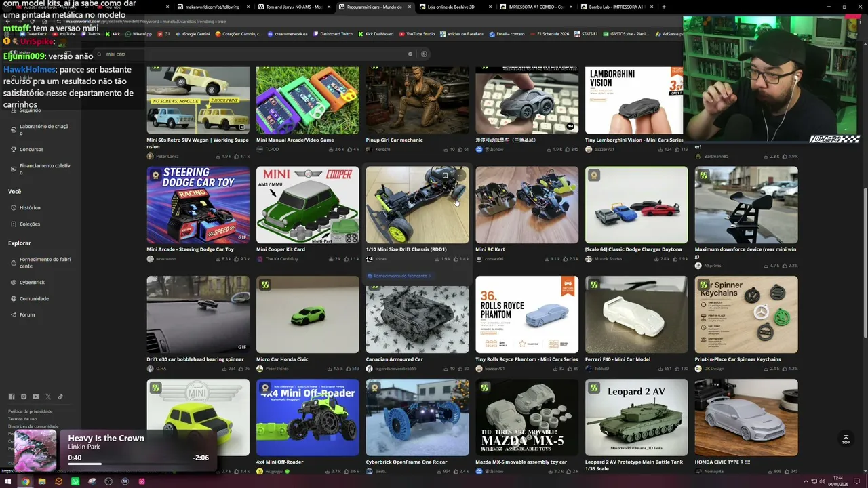The height and width of the screenshot is (488, 868).
Task: Click the Fórum paper-plane icon
Action: (x=13, y=314)
